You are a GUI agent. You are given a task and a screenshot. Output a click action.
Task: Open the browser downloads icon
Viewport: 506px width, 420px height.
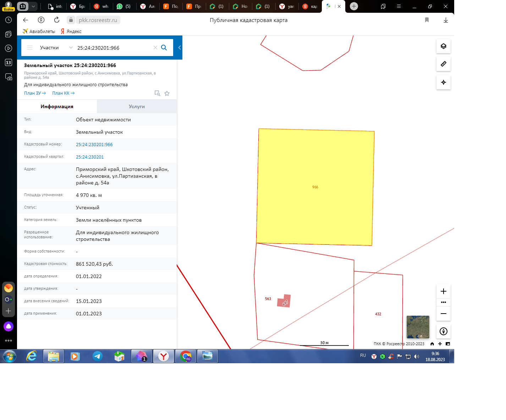(x=446, y=20)
